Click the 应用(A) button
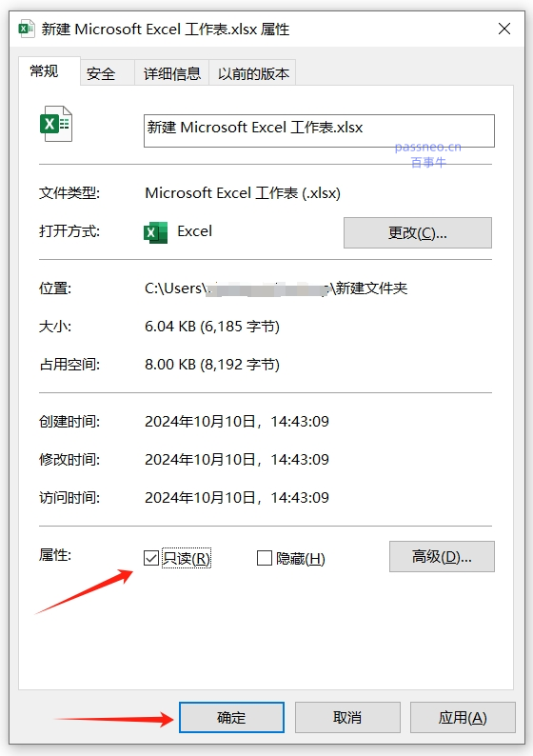The height and width of the screenshot is (756, 533). coord(463,717)
